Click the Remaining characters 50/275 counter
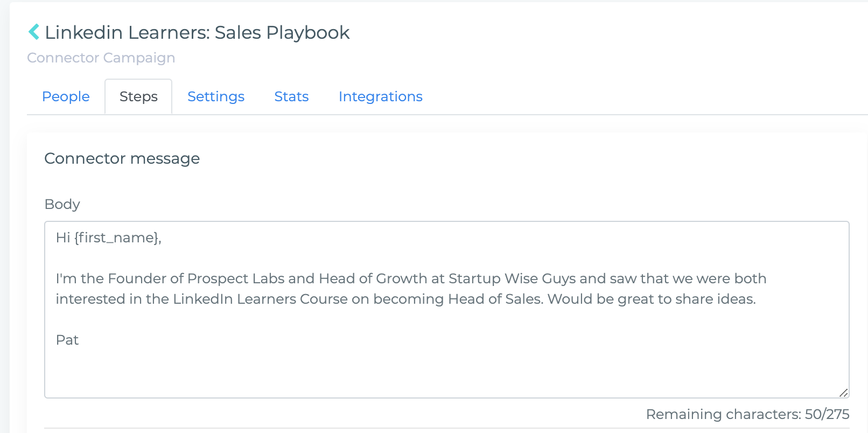The image size is (868, 433). point(747,414)
